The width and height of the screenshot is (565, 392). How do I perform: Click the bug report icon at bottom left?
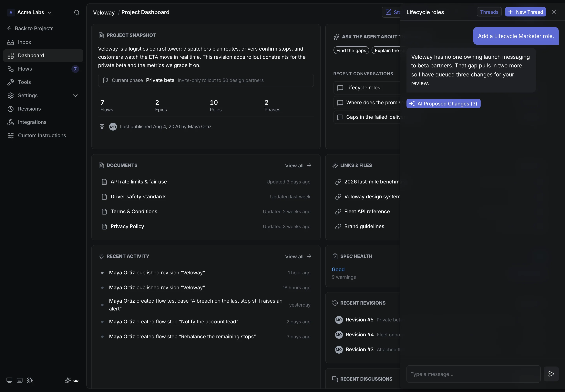pos(30,380)
